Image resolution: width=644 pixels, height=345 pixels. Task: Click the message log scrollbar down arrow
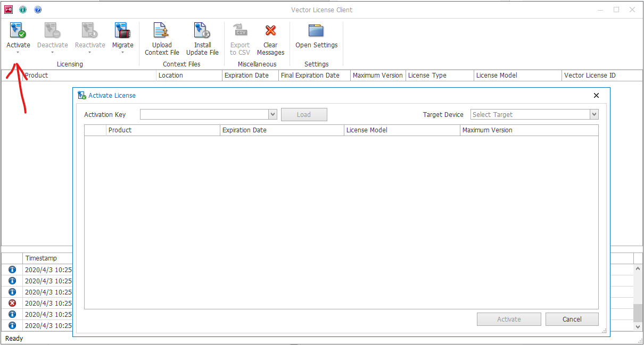pyautogui.click(x=638, y=326)
